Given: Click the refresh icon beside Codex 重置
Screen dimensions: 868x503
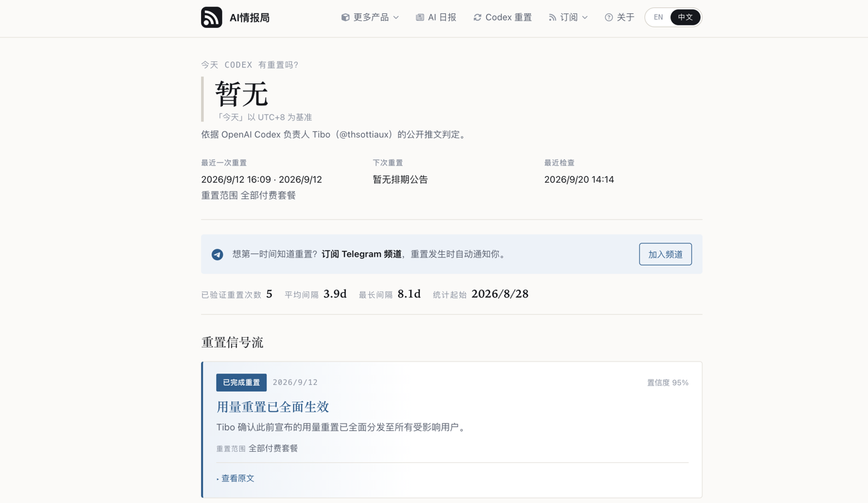Looking at the screenshot, I should tap(477, 17).
